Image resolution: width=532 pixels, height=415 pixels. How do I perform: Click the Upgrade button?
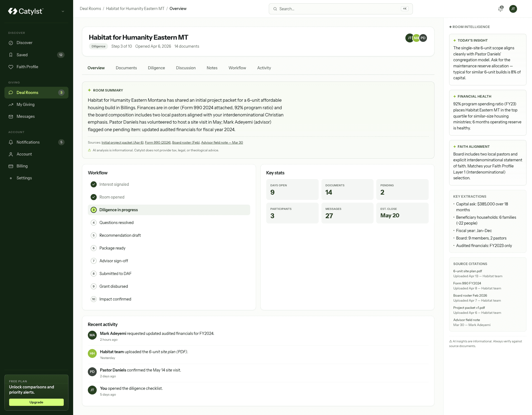tap(36, 402)
